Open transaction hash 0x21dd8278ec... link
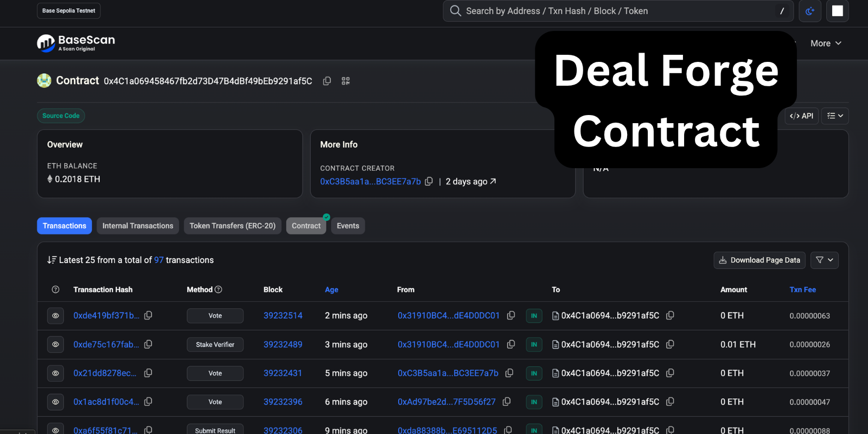Image resolution: width=868 pixels, height=434 pixels. point(105,373)
